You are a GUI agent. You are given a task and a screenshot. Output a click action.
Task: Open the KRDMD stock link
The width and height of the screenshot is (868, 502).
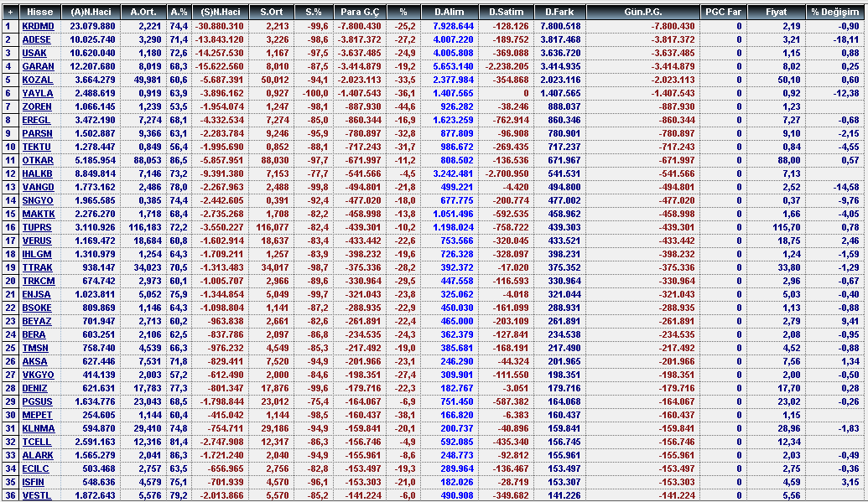pos(39,26)
